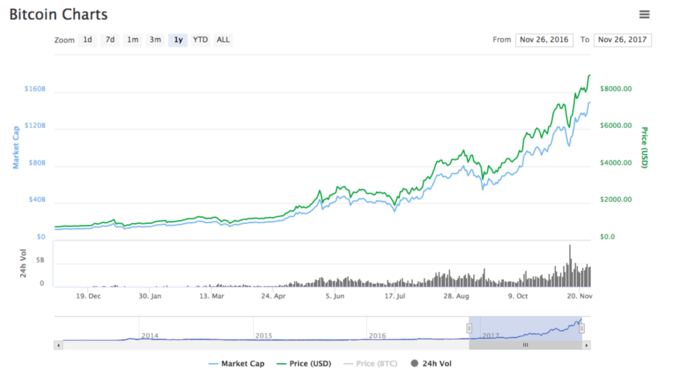Click navigator scrollbar left arrow
This screenshot has width=680, height=373.
(58, 345)
